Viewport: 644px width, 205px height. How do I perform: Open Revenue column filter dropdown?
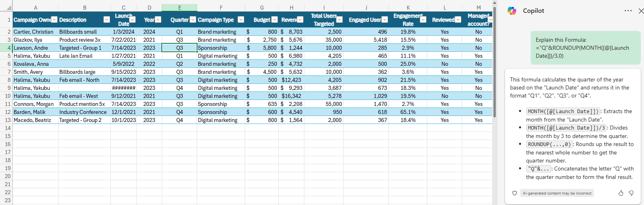(x=300, y=20)
